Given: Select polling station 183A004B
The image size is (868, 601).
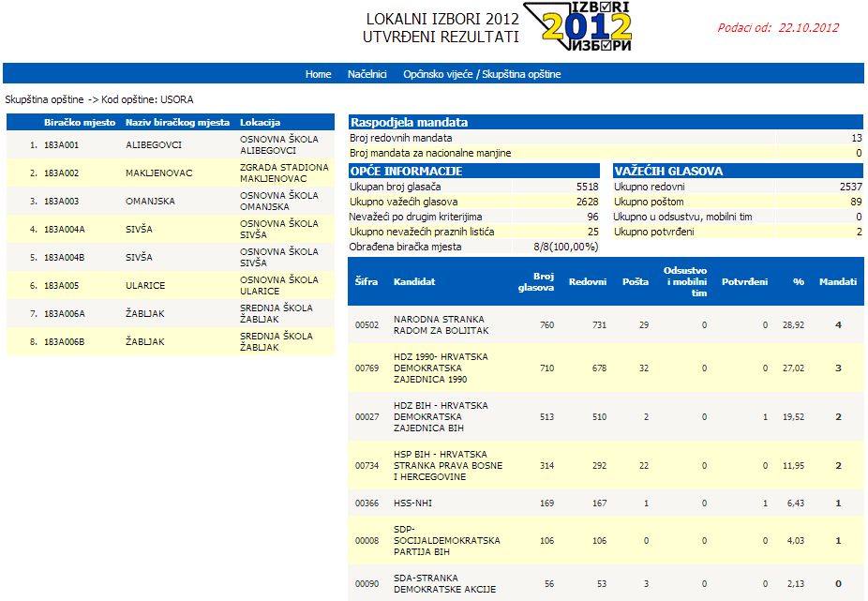Looking at the screenshot, I should (65, 258).
